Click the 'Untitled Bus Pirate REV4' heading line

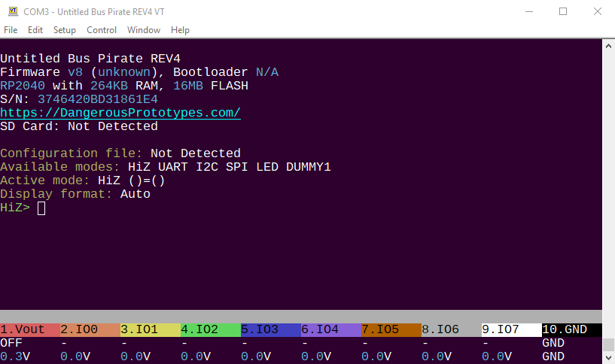pos(90,59)
